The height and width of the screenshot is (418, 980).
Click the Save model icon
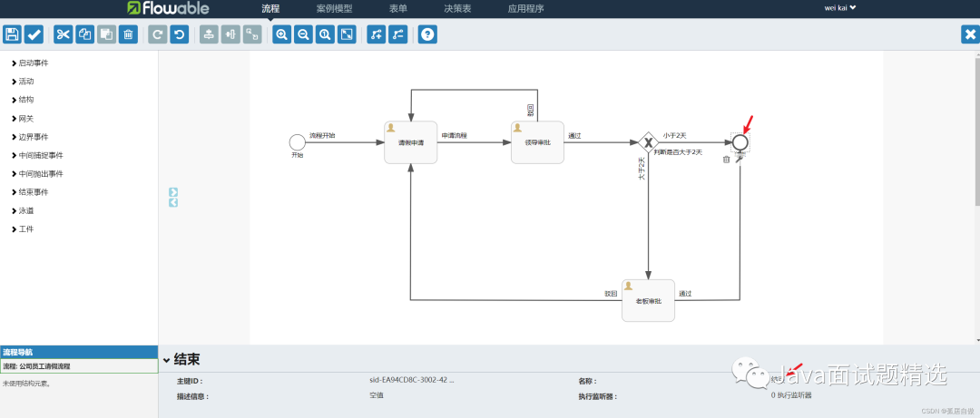tap(12, 34)
